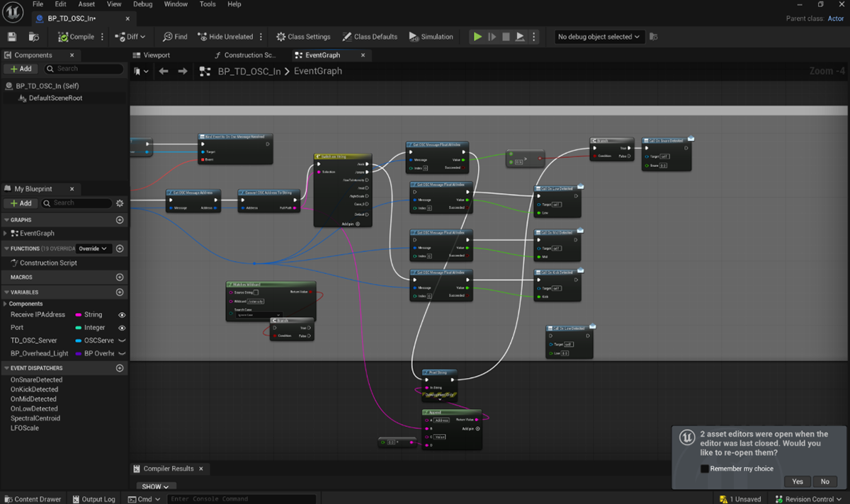Open play mode options three-dot menu

534,37
